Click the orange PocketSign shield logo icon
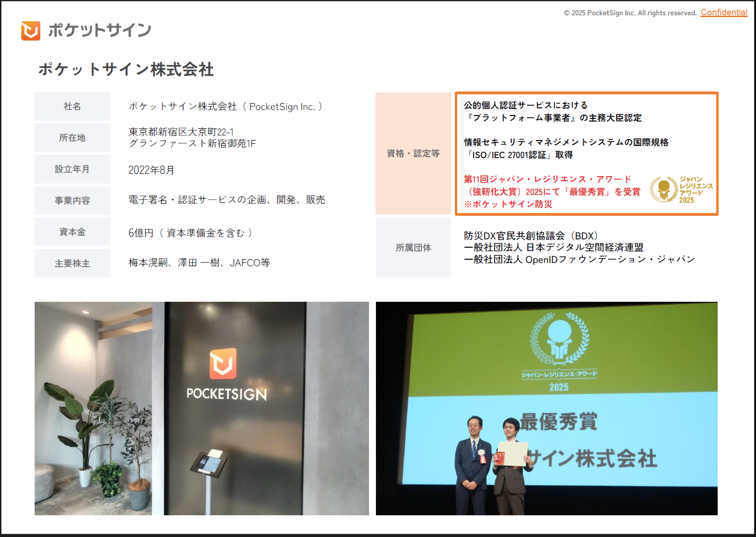756x537 pixels. coord(30,31)
